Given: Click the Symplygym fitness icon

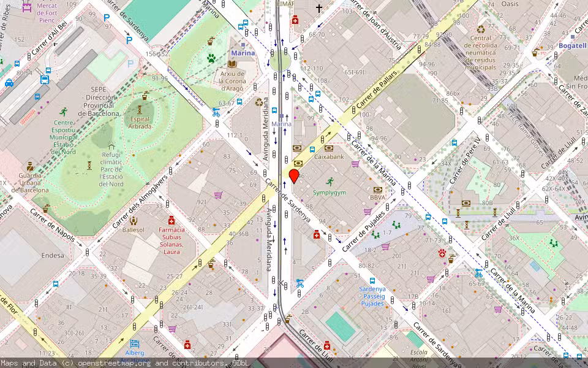Looking at the screenshot, I should pyautogui.click(x=330, y=182).
